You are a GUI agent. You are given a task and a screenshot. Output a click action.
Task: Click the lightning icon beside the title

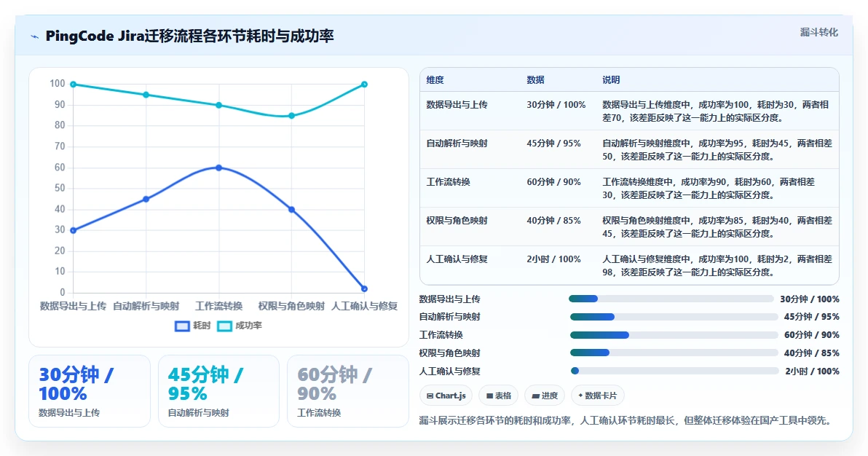pos(35,36)
